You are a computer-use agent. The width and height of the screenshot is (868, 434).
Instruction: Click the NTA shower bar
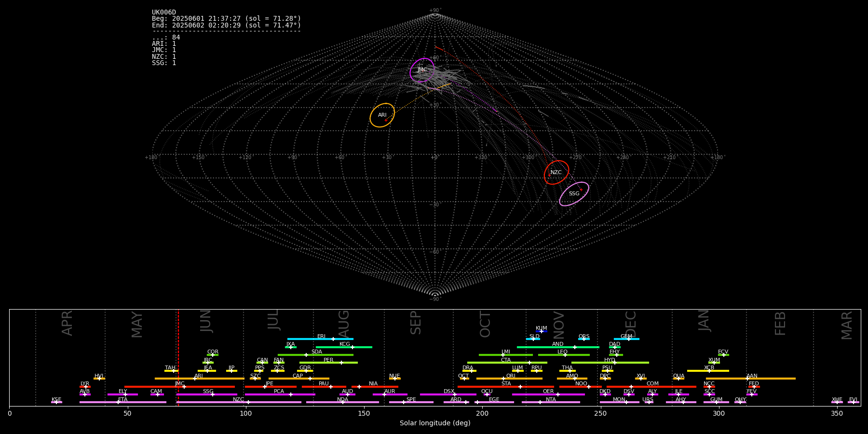pos(551,402)
